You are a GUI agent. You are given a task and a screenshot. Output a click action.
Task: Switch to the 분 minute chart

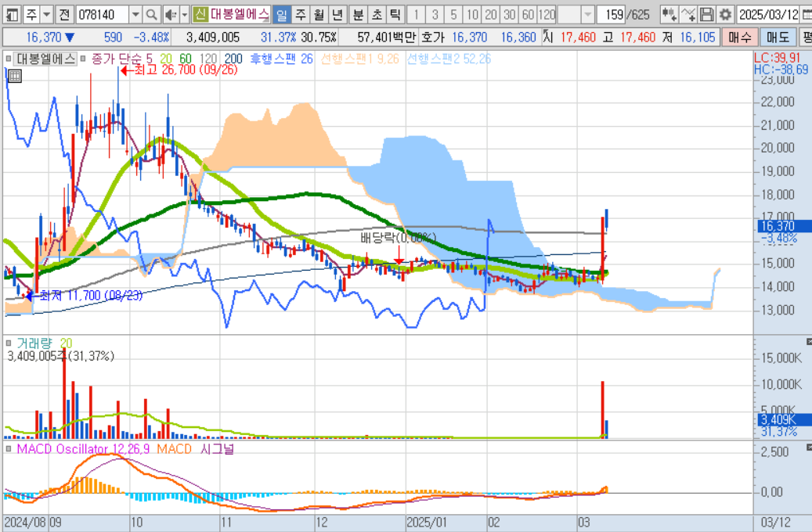click(x=359, y=15)
